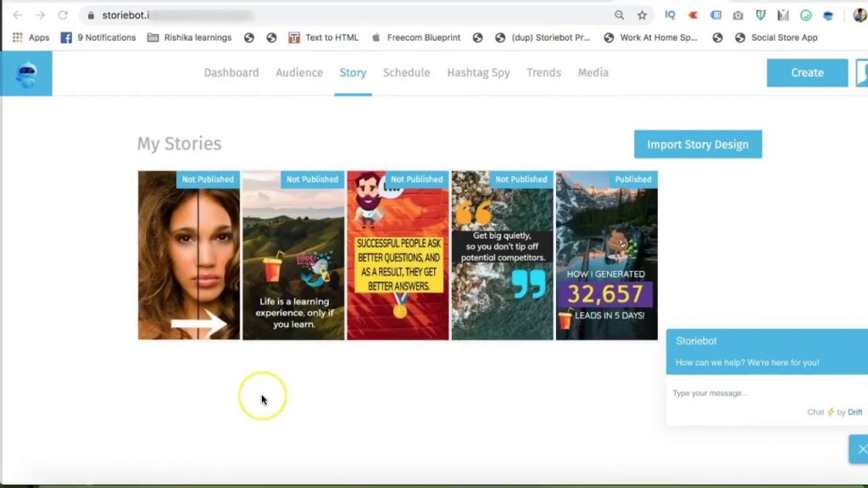868x488 pixels.
Task: Open the published 32,657 leads story
Action: [x=606, y=255]
